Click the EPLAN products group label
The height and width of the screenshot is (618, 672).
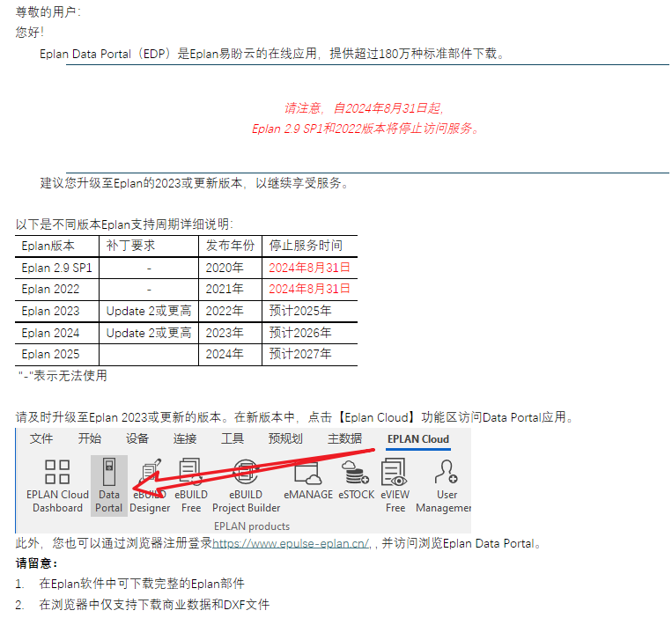tap(252, 526)
